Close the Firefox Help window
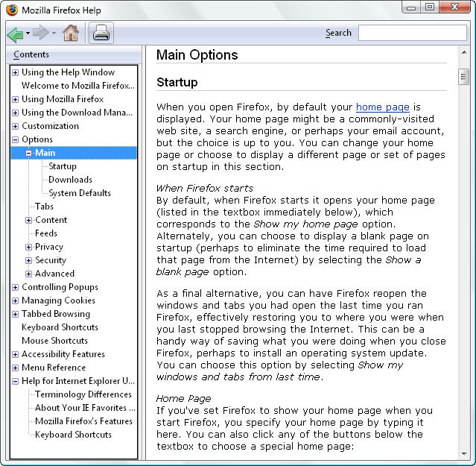Screen dimensions: 476x466 [x=454, y=7]
